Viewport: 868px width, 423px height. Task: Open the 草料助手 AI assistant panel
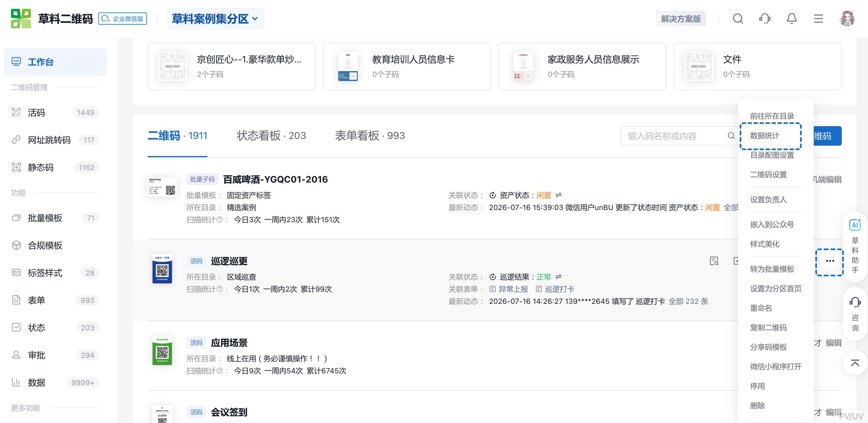[855, 247]
